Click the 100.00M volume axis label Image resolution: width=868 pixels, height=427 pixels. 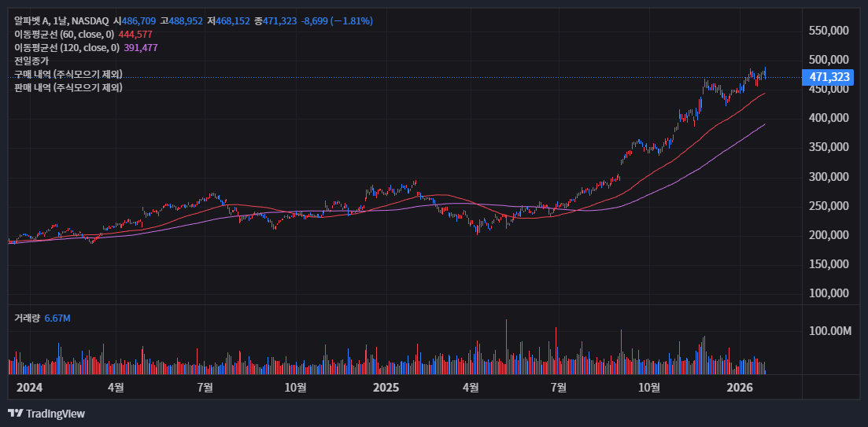[830, 331]
